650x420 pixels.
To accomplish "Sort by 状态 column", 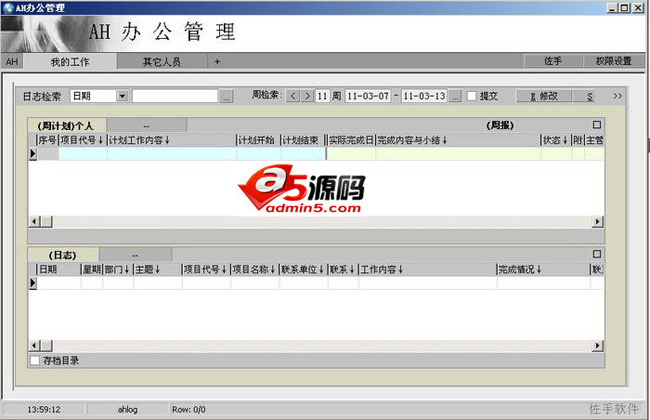I will 555,140.
